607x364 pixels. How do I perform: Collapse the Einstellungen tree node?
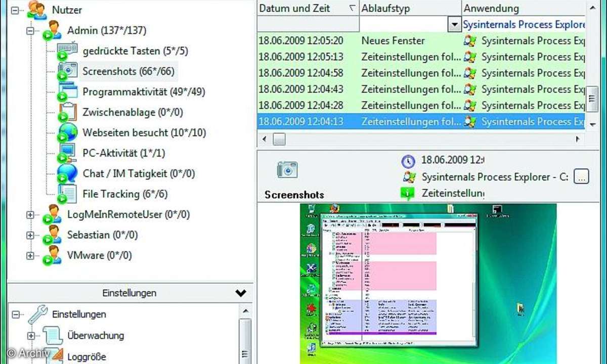[15, 314]
